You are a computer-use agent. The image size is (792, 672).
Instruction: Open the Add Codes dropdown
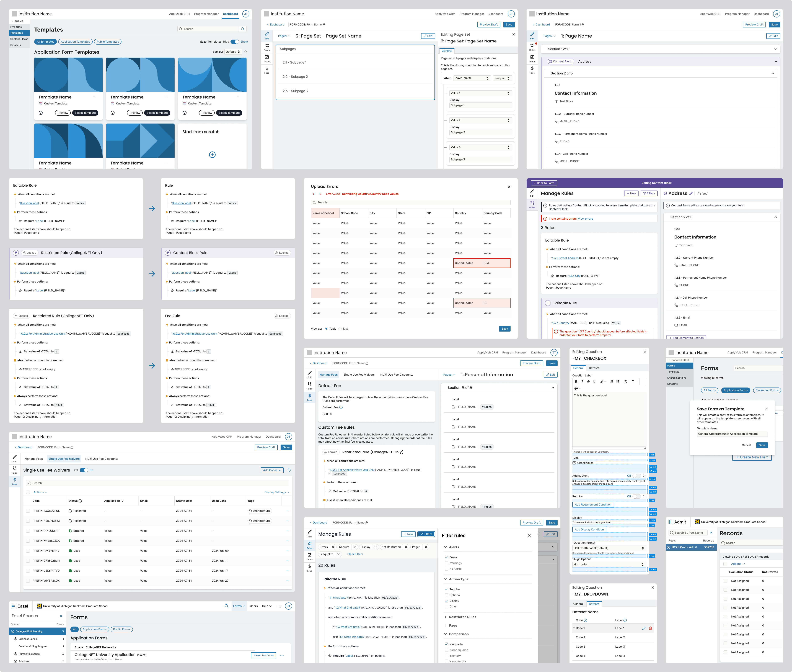pos(271,470)
